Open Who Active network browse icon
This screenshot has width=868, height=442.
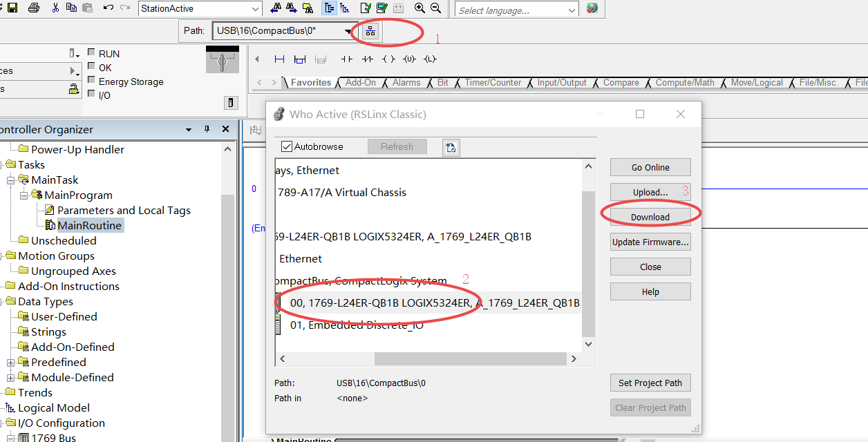tap(370, 31)
